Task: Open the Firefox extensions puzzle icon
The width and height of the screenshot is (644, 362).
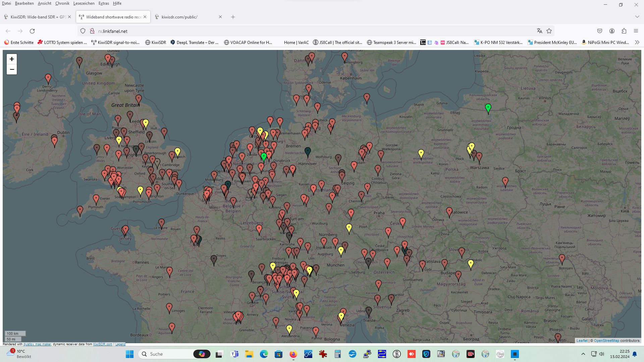Action: [624, 31]
